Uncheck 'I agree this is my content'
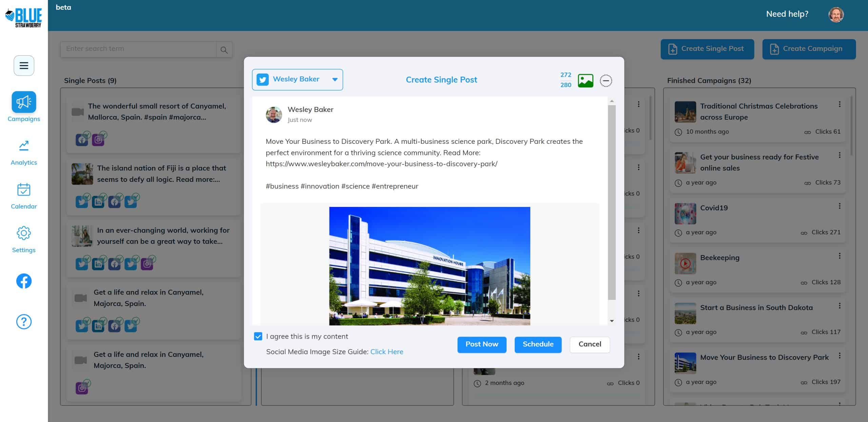Image resolution: width=868 pixels, height=422 pixels. tap(258, 336)
